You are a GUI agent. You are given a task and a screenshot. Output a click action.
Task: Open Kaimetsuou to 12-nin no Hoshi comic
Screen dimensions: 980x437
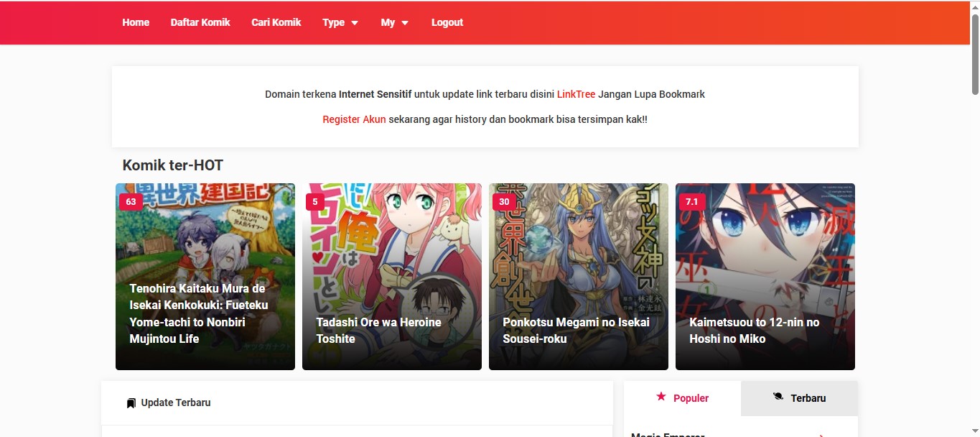click(765, 277)
